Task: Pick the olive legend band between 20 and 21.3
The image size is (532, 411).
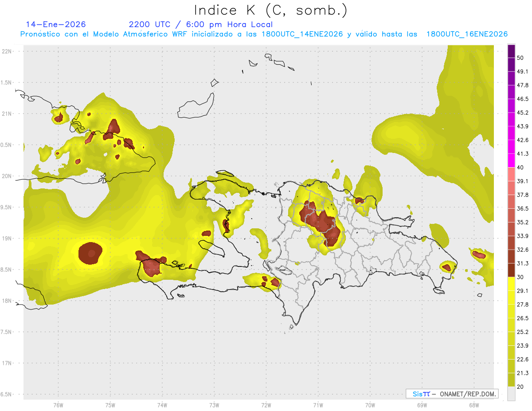Action: [x=512, y=380]
